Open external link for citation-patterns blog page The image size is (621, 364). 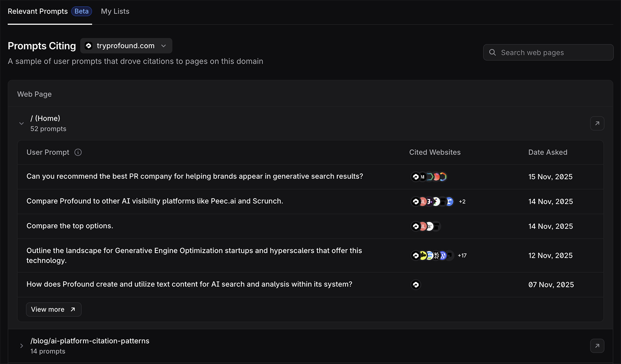tap(597, 346)
